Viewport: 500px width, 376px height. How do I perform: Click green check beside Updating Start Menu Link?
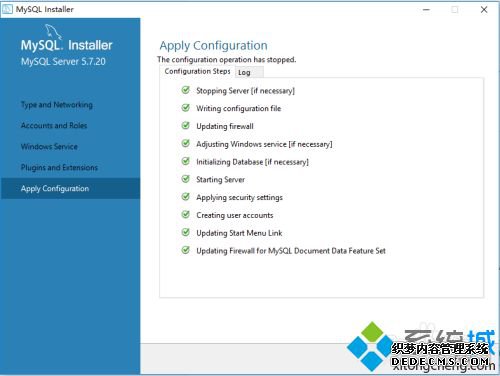tap(186, 232)
